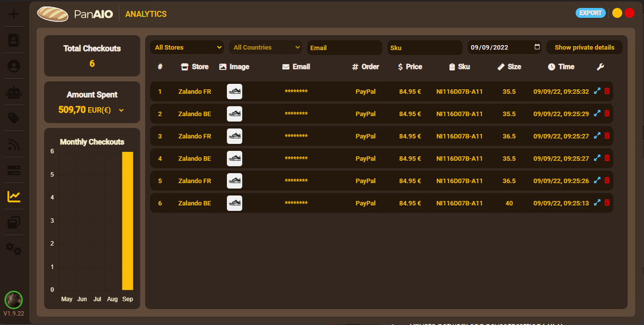Click the Image column header
This screenshot has height=325, width=644.
pos(234,67)
